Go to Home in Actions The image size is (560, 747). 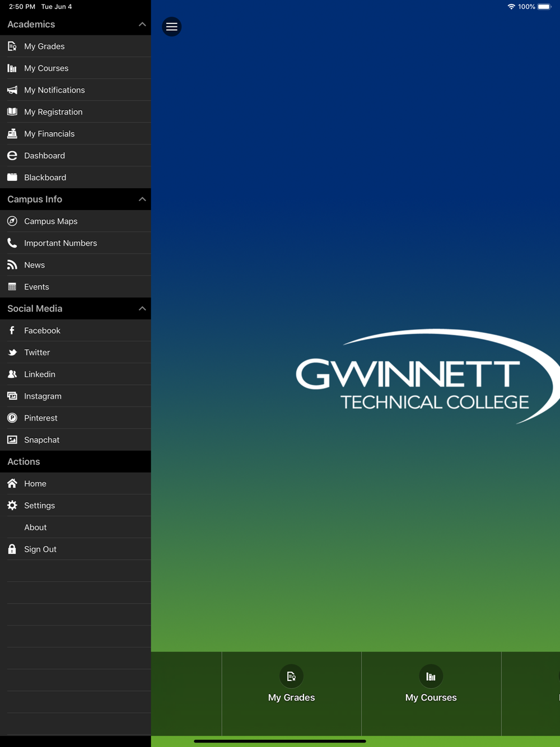click(76, 483)
